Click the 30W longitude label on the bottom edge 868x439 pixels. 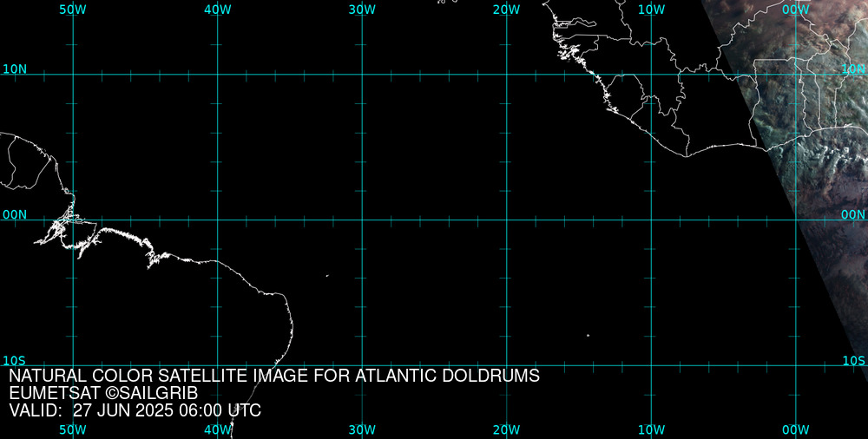point(362,430)
